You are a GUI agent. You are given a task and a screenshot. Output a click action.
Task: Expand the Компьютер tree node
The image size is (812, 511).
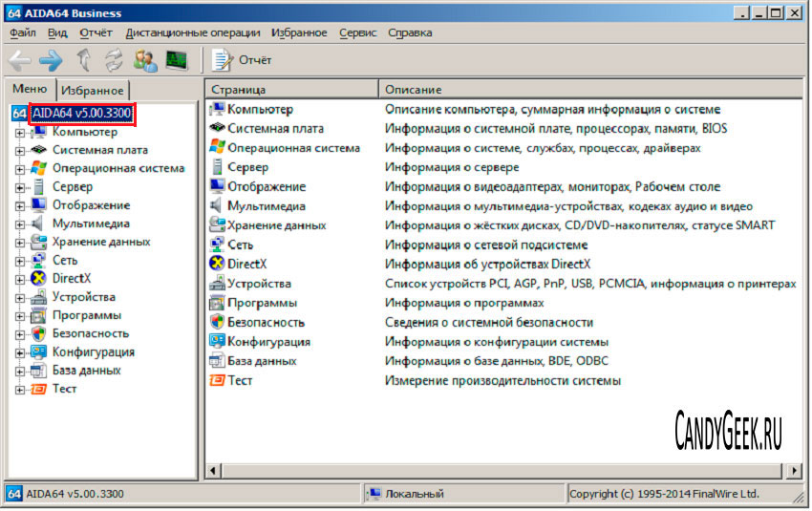coord(20,133)
